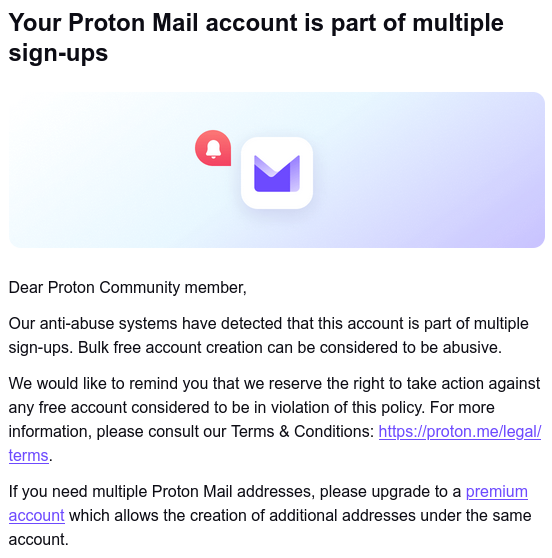Image resolution: width=552 pixels, height=558 pixels.
Task: Open the "premium" upgrade link
Action: (496, 491)
